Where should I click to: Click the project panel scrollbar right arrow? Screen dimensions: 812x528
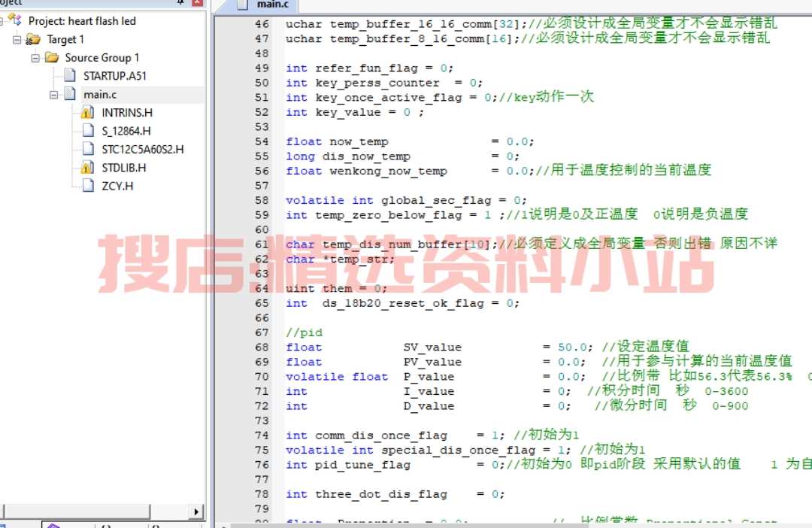tap(196, 512)
